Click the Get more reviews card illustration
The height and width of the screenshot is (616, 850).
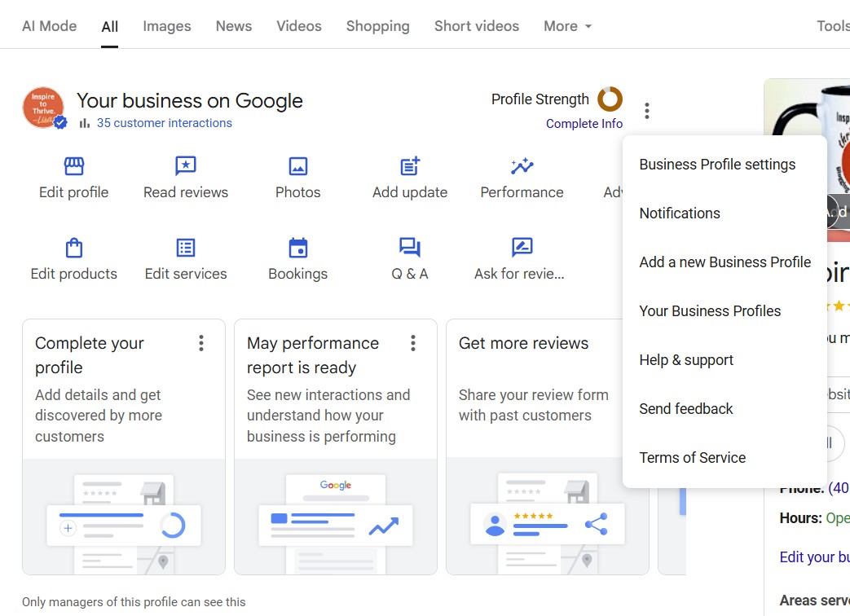point(548,517)
